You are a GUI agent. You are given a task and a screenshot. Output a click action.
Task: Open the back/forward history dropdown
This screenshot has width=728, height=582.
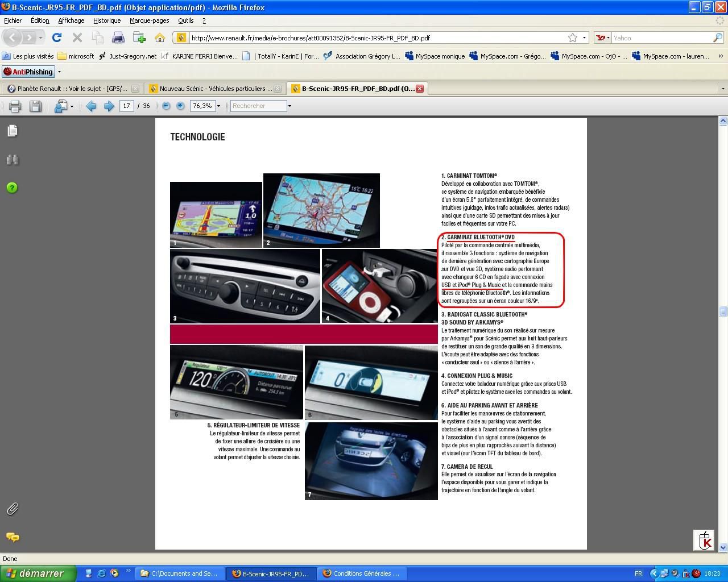tap(40, 38)
